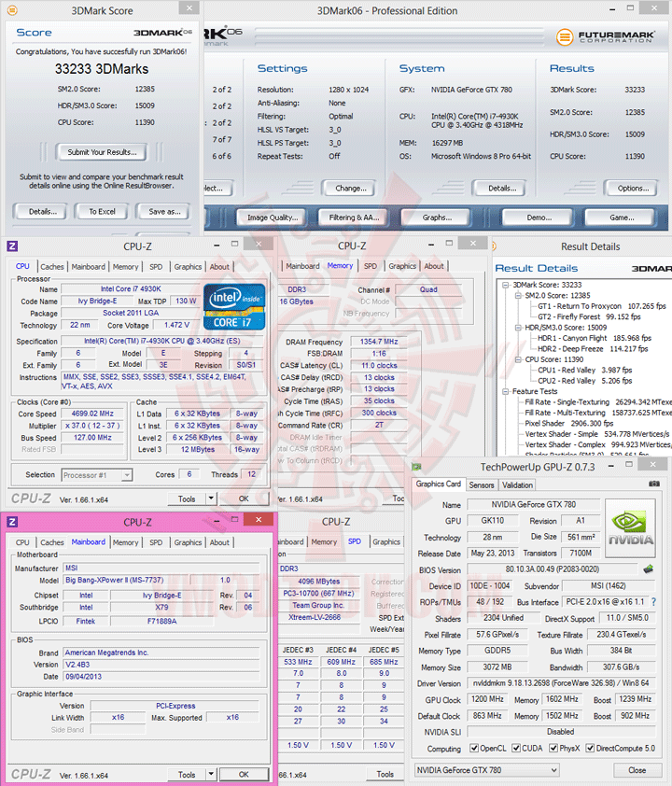
Task: Select About tab in CPU-Z Memory window
Action: point(434,266)
